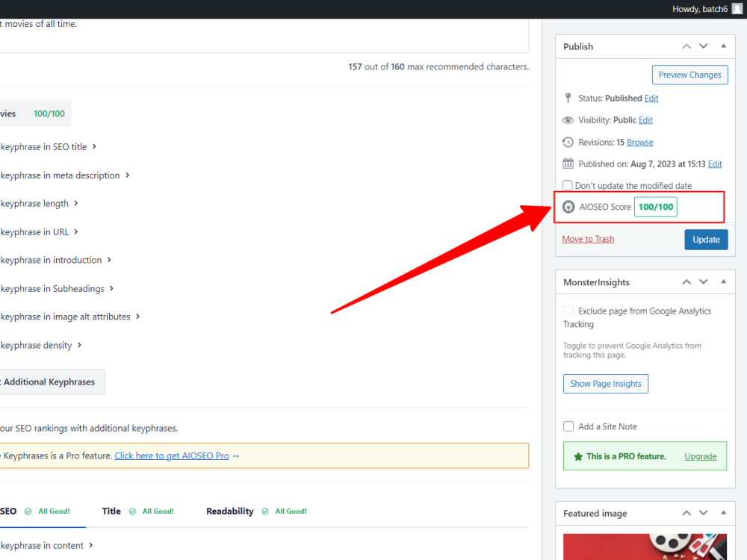Click Show Page Insights button
This screenshot has height=560, width=747.
[606, 384]
